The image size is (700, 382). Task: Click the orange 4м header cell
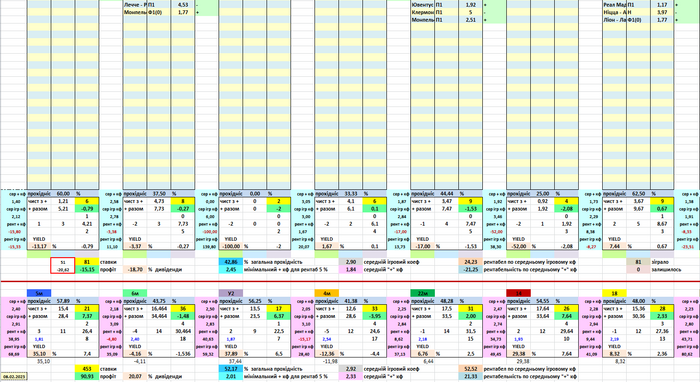tap(327, 293)
